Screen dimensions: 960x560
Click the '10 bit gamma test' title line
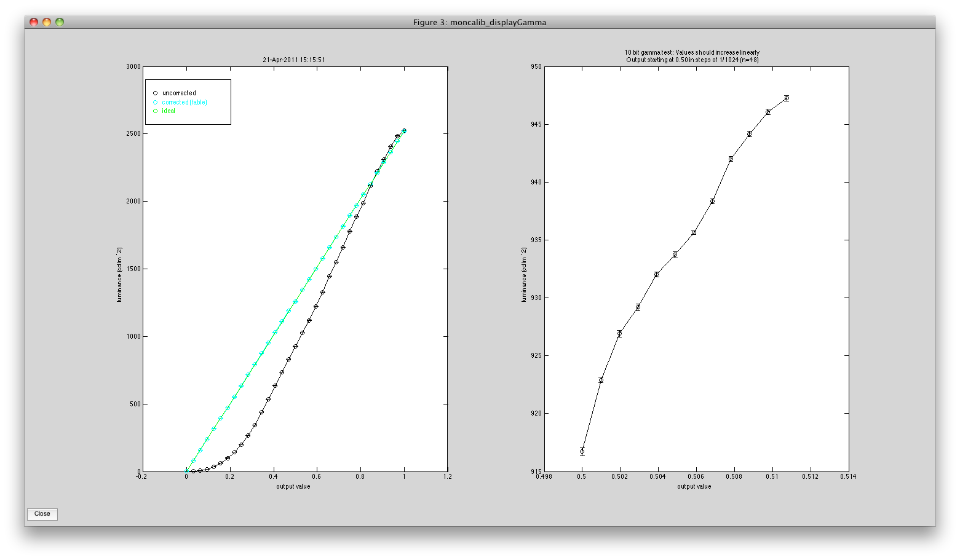pyautogui.click(x=692, y=53)
